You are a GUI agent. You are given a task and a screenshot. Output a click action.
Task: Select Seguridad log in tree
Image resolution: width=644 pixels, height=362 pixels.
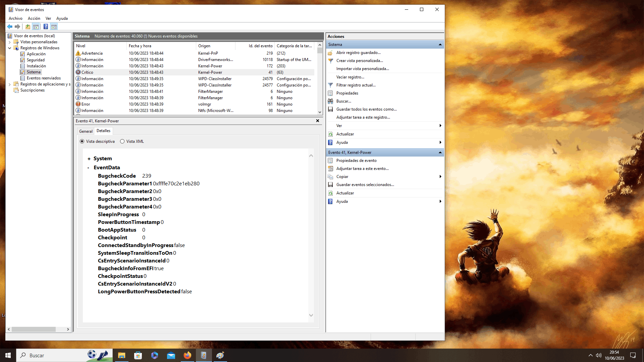(x=36, y=60)
